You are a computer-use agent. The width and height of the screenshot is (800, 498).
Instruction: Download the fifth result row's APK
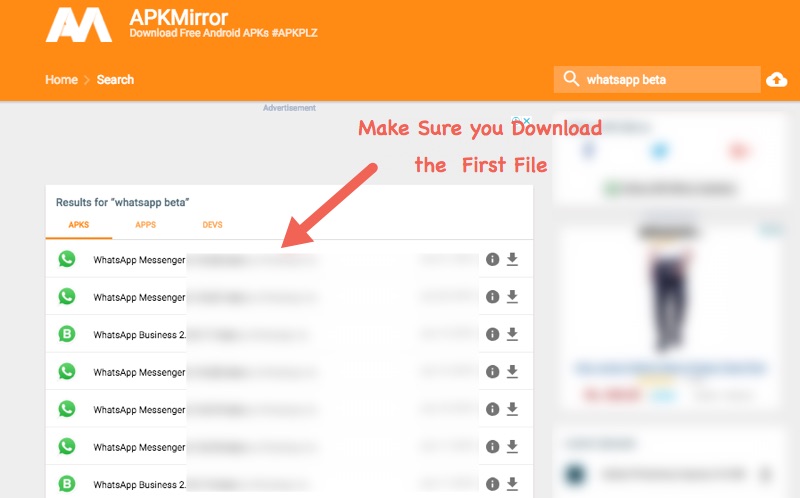pos(512,409)
